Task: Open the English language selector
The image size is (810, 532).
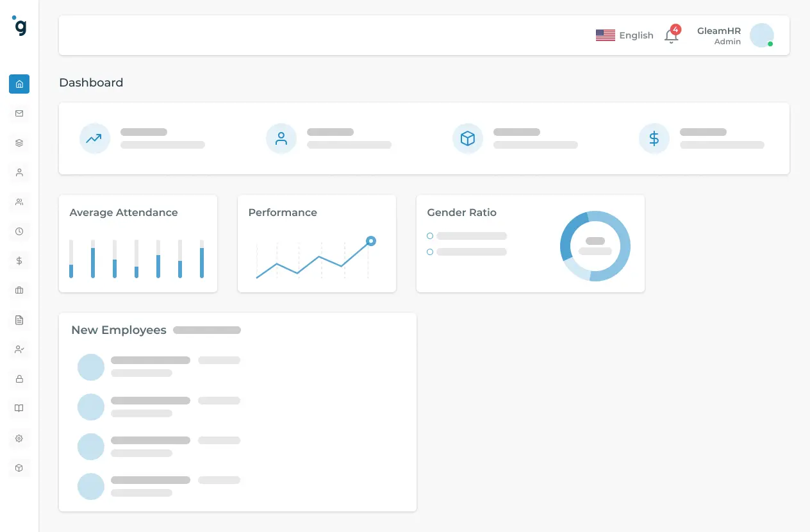Action: click(625, 35)
